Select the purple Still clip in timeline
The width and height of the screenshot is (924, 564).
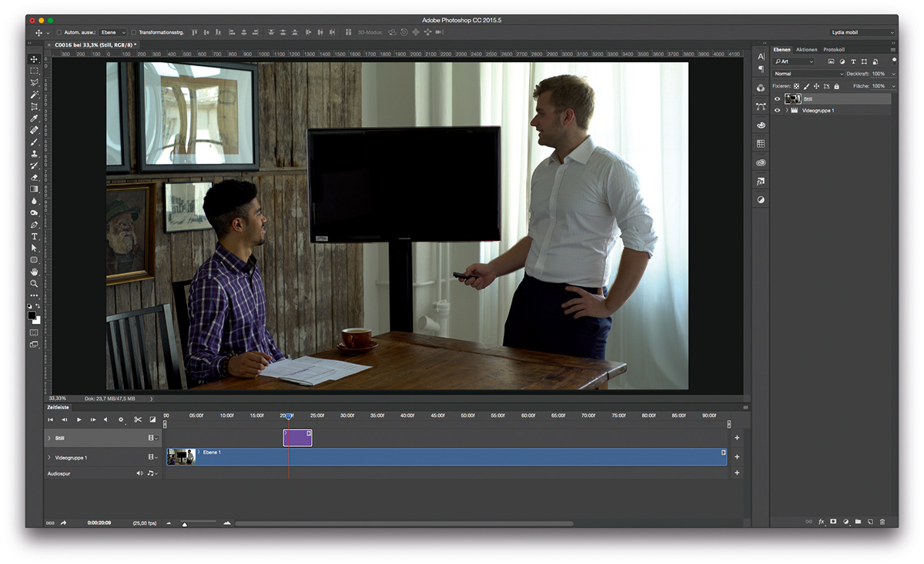click(x=297, y=438)
